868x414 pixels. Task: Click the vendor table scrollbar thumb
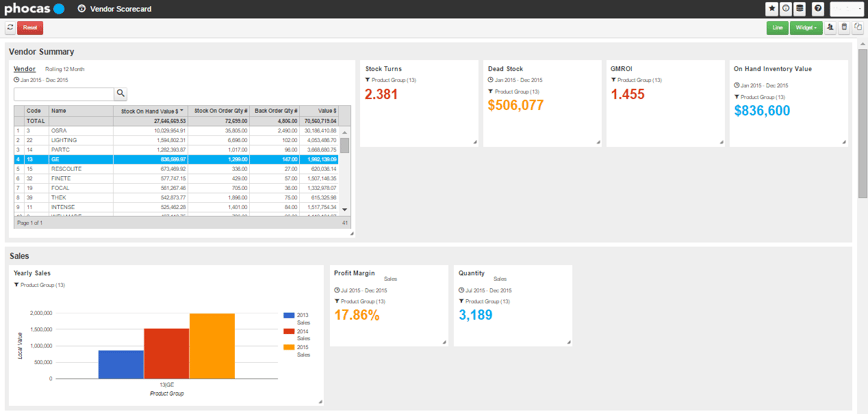344,145
